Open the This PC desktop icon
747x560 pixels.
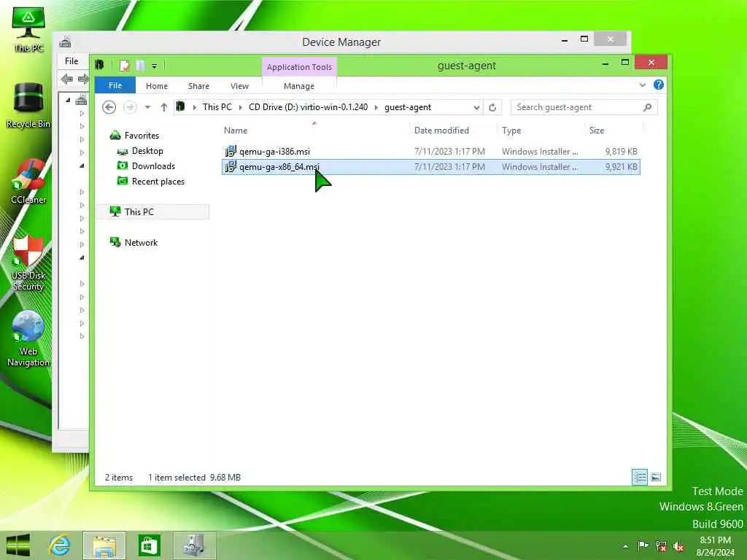(x=28, y=28)
